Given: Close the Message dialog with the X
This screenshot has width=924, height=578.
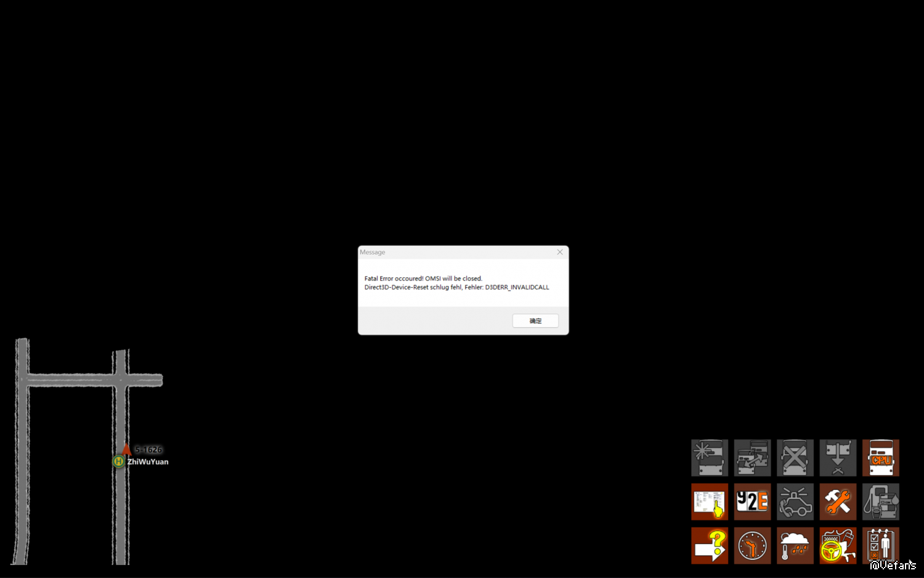Looking at the screenshot, I should (560, 252).
